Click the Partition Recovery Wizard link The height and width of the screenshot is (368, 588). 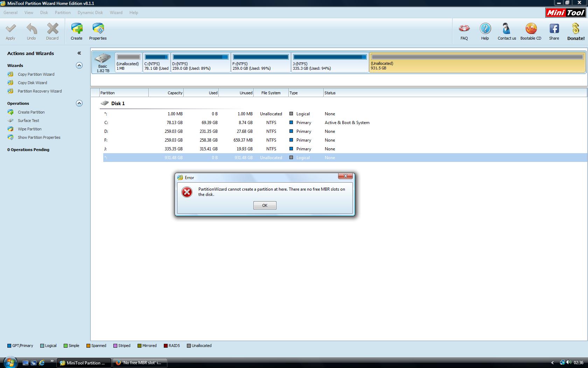pos(40,91)
